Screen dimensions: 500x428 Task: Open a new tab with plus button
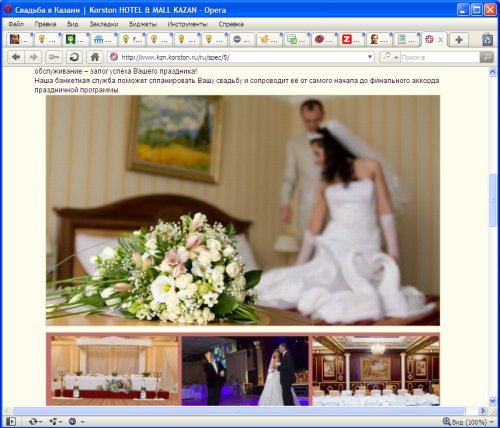459,40
